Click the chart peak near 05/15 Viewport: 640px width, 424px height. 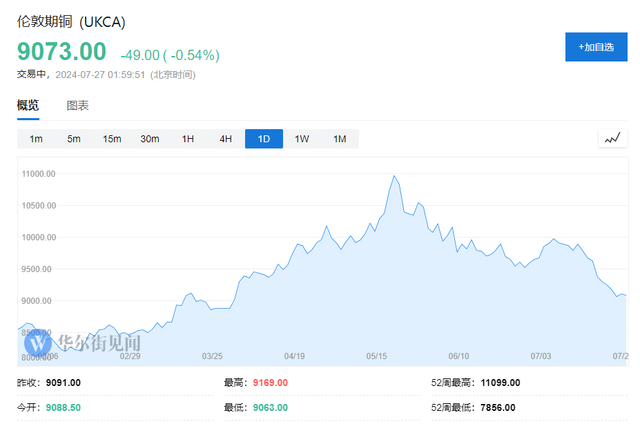tap(394, 177)
